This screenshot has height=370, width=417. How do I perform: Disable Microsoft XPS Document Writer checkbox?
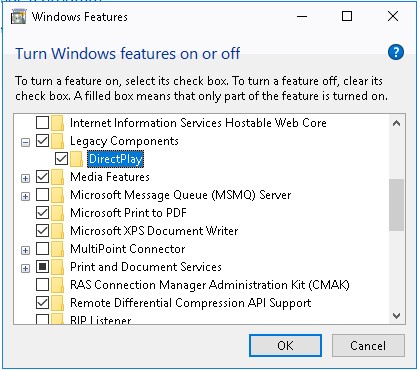pyautogui.click(x=42, y=231)
